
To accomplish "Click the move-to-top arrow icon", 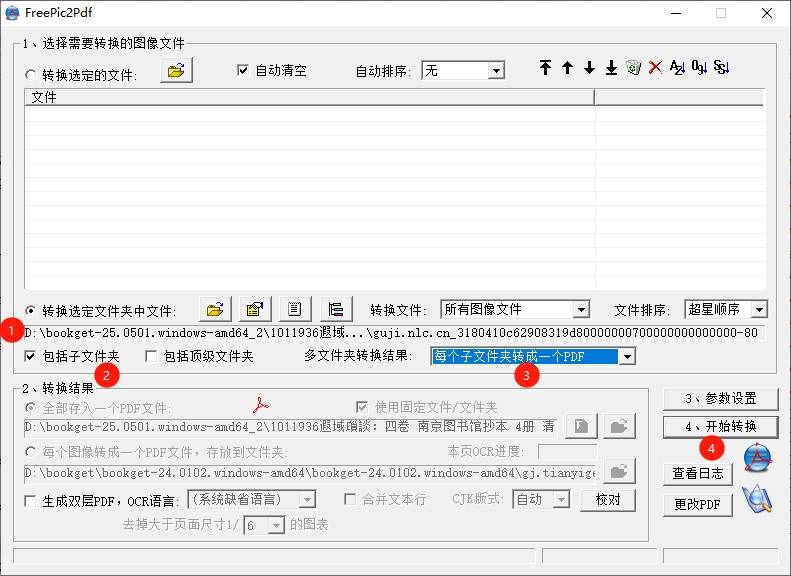I will (x=545, y=68).
